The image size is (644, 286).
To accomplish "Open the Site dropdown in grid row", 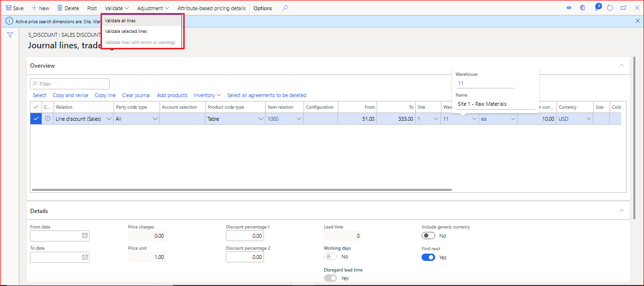I will pyautogui.click(x=436, y=119).
